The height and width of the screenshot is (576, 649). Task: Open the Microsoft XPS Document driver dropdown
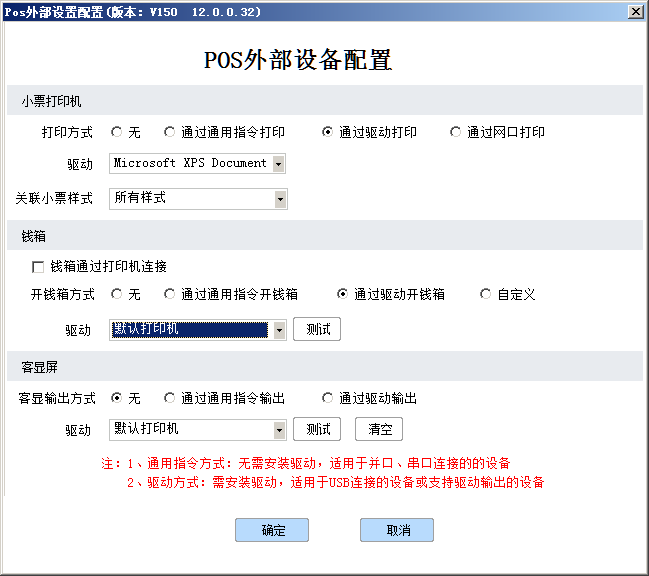(278, 163)
